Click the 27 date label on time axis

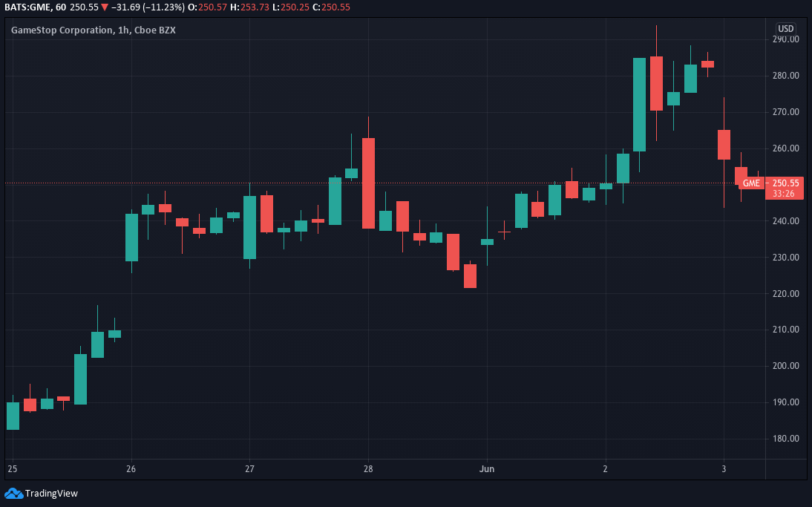(249, 469)
